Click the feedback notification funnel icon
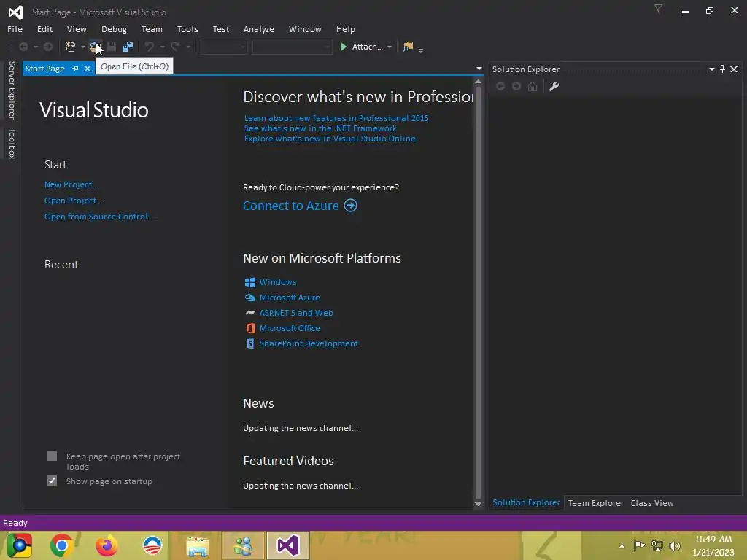Image resolution: width=747 pixels, height=560 pixels. [x=658, y=9]
